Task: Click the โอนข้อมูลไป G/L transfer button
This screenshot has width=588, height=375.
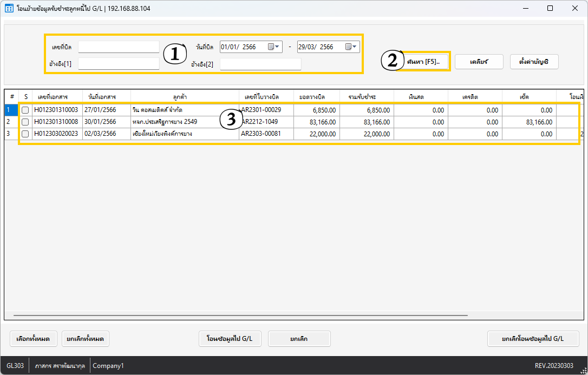Action: point(230,339)
